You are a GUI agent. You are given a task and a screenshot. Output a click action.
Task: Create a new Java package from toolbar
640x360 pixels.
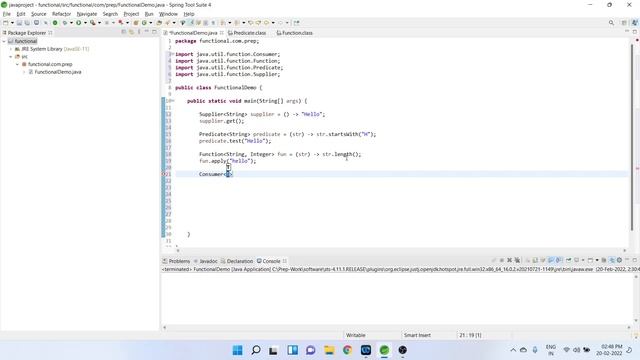pos(136,22)
